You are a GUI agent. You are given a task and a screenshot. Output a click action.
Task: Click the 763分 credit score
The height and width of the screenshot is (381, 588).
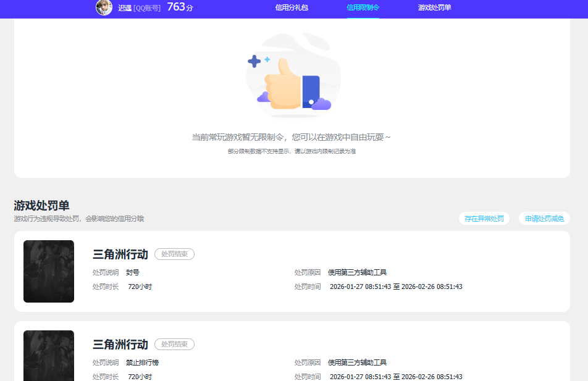point(180,7)
